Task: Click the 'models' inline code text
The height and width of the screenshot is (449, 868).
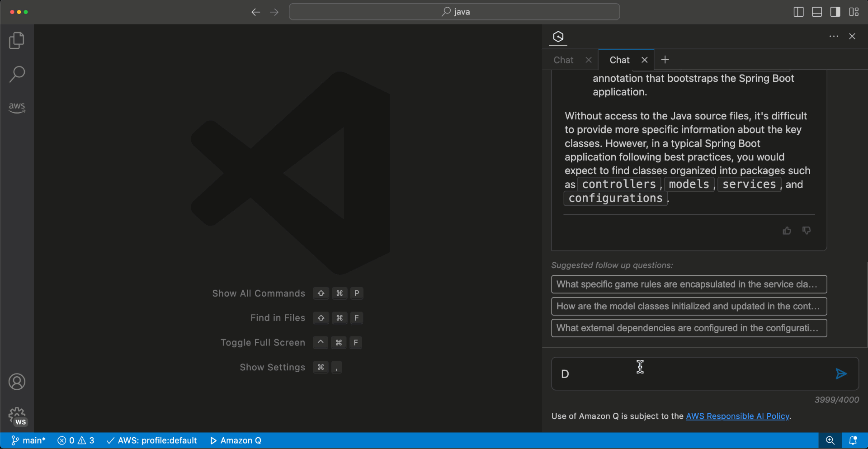Action: [689, 184]
